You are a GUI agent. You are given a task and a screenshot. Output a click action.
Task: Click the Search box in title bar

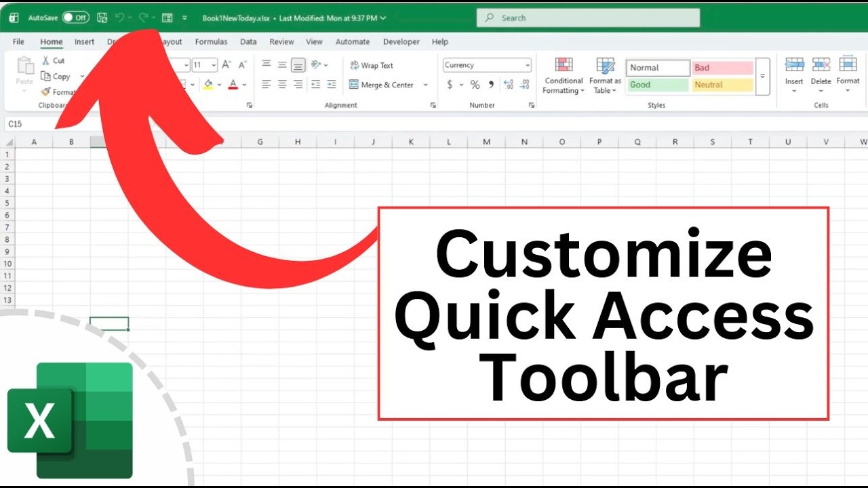[588, 18]
